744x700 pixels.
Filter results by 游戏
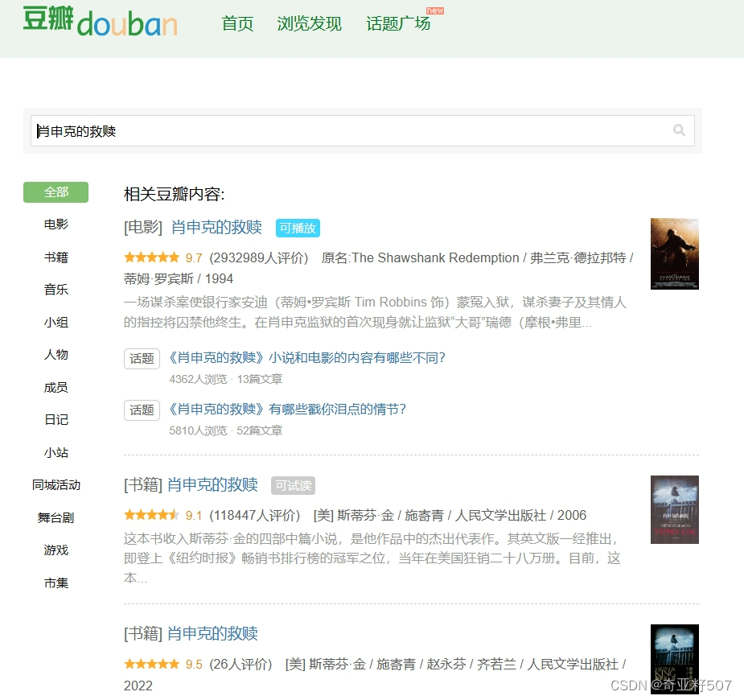56,550
